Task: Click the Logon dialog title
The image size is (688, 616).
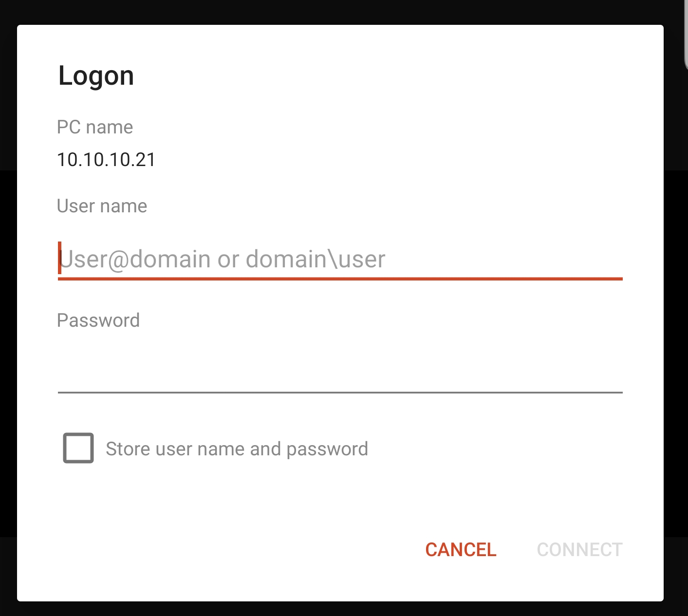Action: click(96, 75)
